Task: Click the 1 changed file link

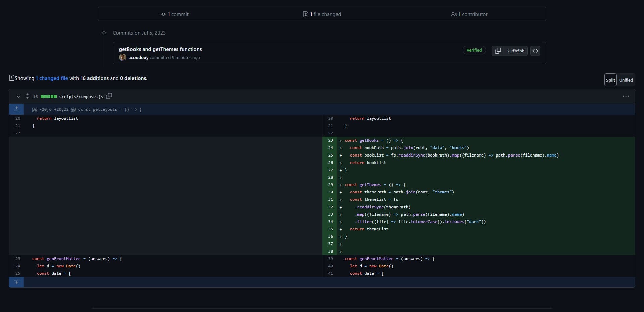Action: click(52, 78)
